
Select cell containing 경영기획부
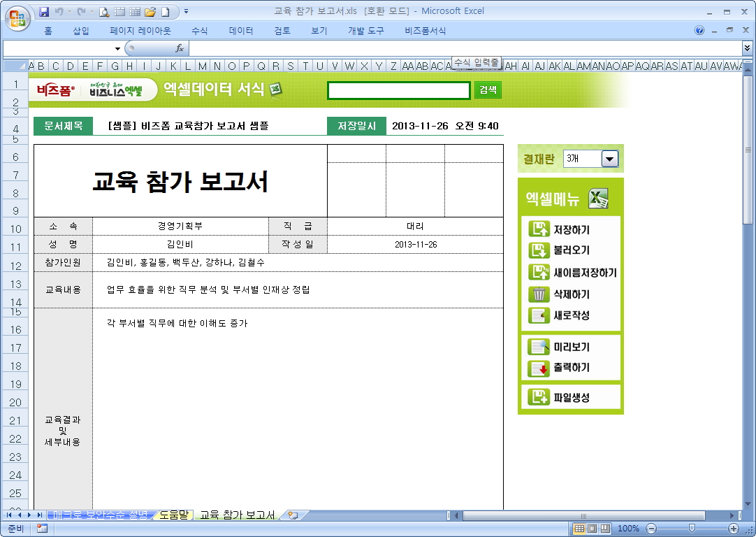180,226
